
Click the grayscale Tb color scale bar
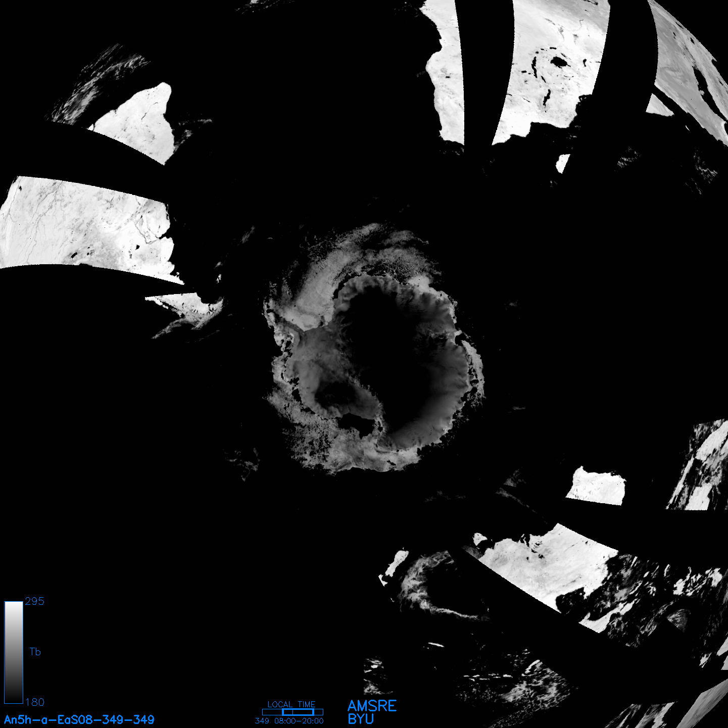coord(14,652)
